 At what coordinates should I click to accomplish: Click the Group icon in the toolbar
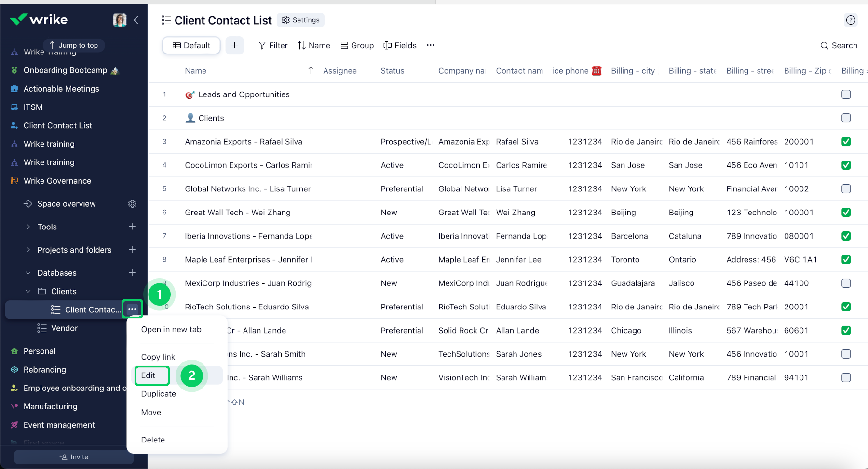[357, 45]
